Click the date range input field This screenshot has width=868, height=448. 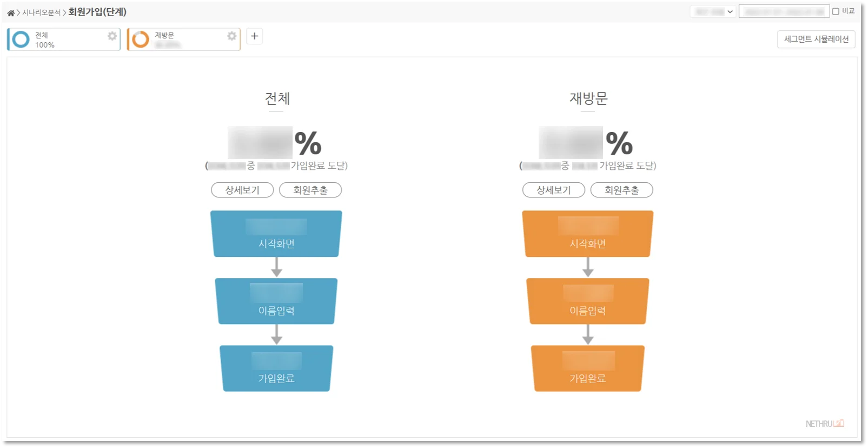click(784, 10)
